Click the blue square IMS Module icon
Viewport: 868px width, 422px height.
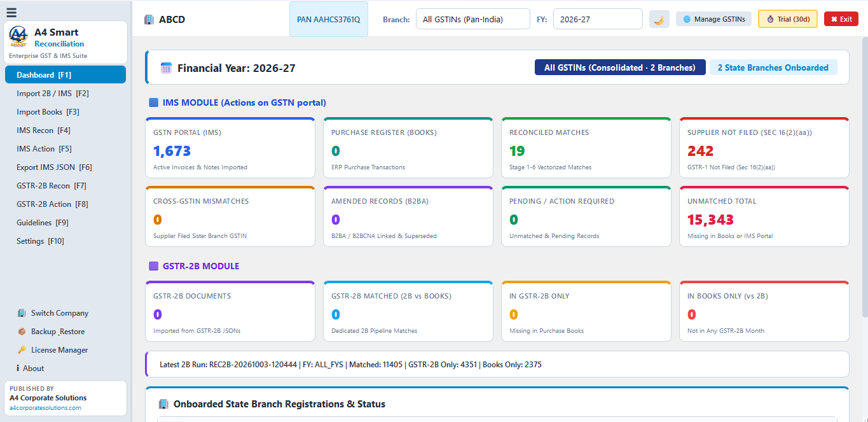[153, 102]
